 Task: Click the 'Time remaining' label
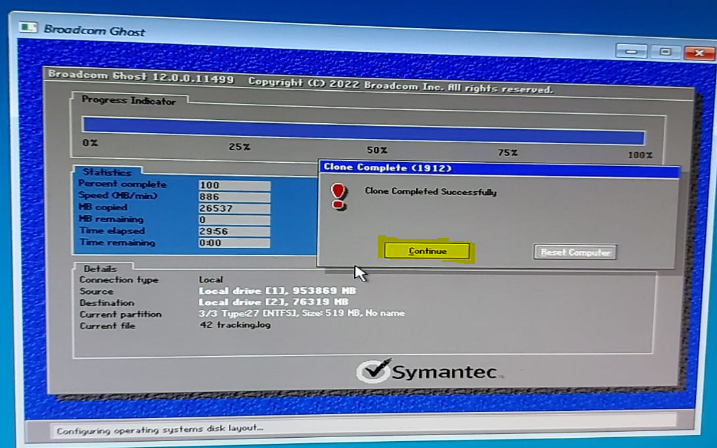pos(117,242)
